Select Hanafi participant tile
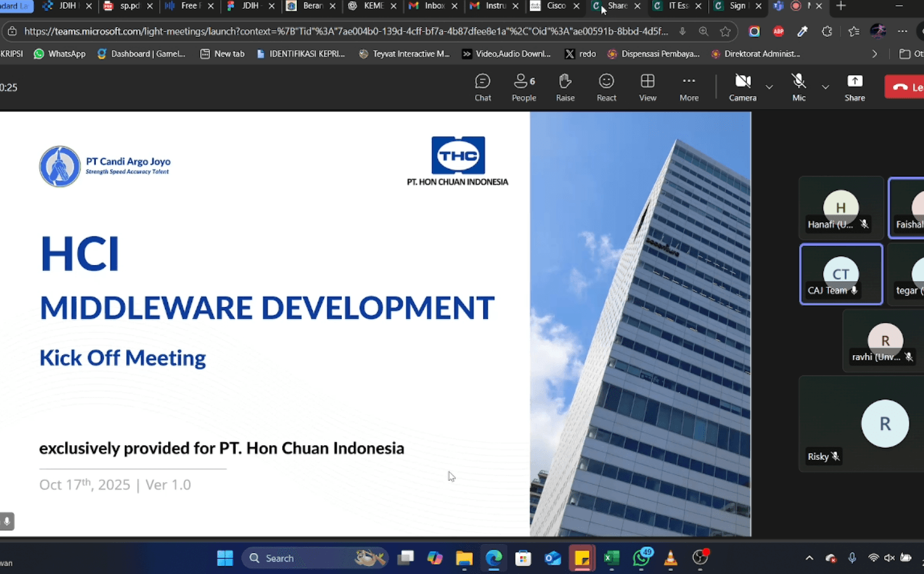 pyautogui.click(x=841, y=207)
